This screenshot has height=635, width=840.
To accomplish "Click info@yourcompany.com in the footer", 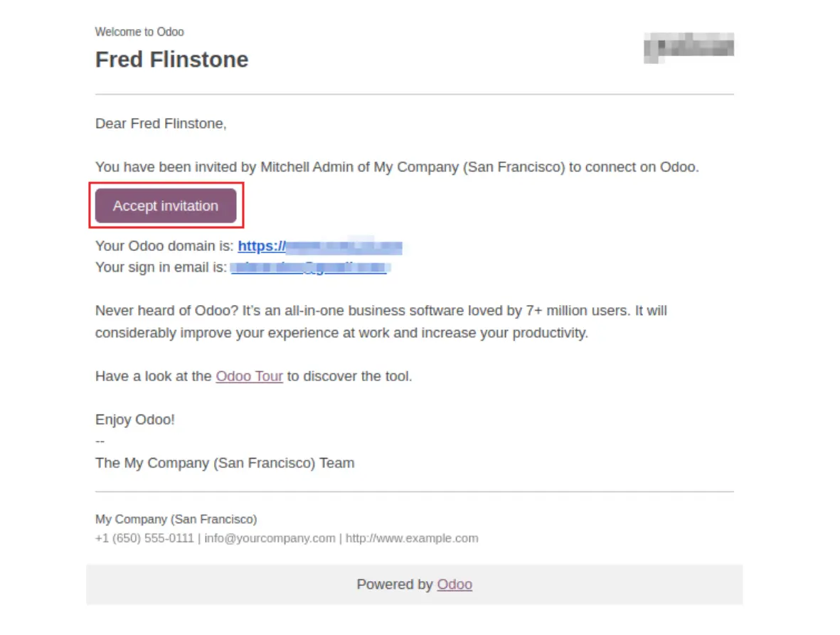I will (x=270, y=538).
